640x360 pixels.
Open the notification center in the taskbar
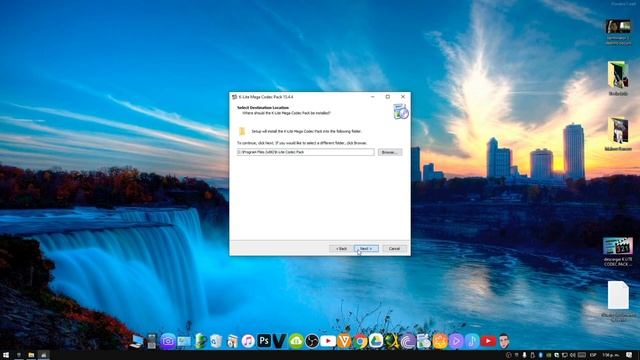click(x=630, y=355)
